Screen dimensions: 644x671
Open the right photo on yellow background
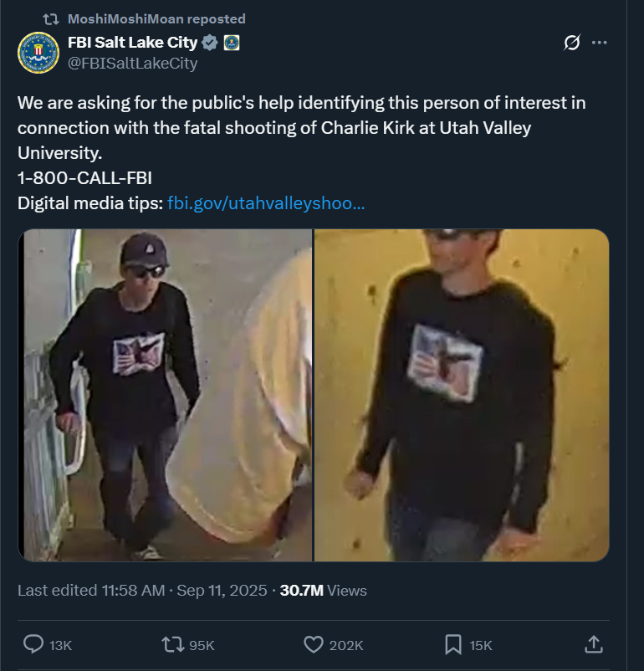pyautogui.click(x=462, y=395)
